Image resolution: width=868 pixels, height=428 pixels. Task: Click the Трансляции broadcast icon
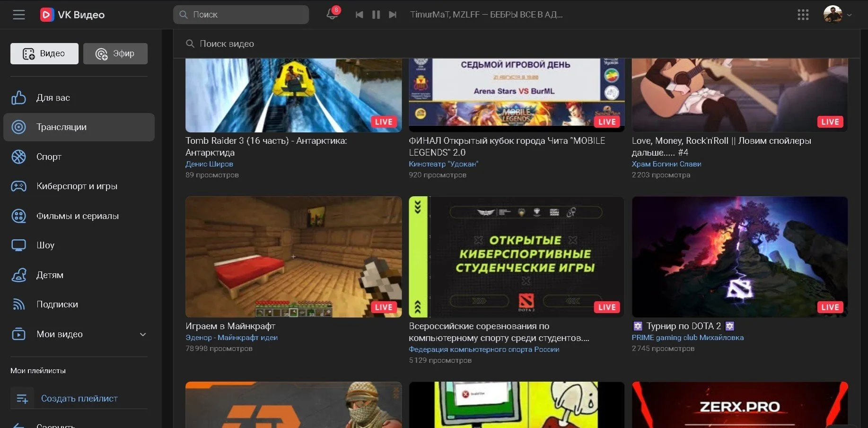[18, 127]
